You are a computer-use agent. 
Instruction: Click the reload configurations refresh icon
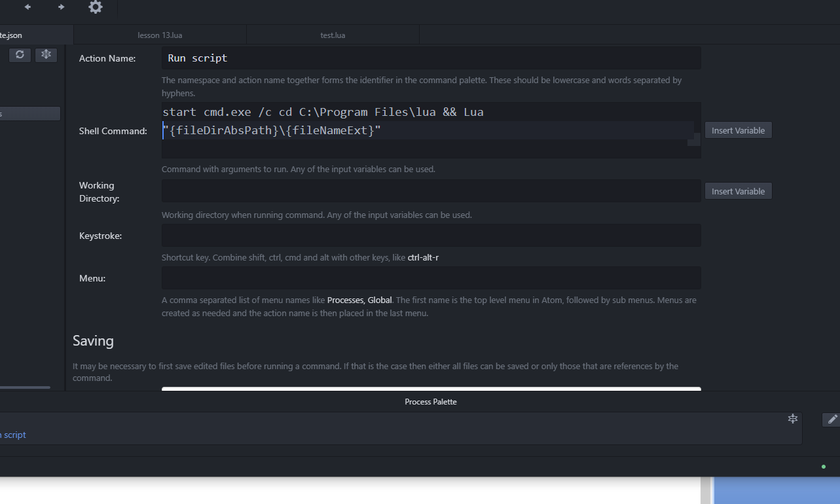19,54
